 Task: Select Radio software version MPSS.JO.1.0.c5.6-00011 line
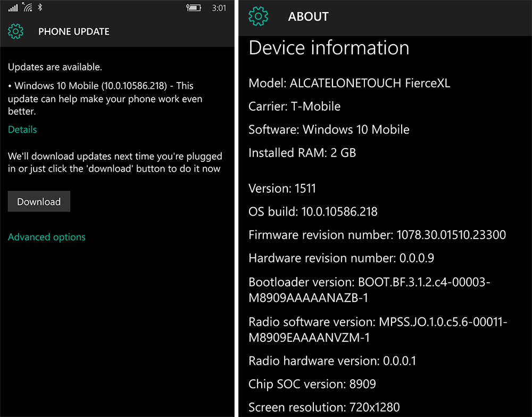(378, 329)
